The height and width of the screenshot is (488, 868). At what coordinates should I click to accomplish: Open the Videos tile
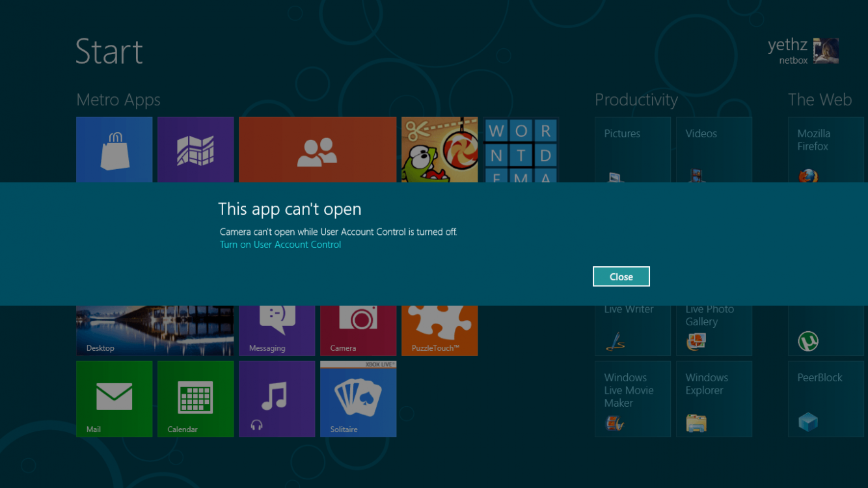coord(714,150)
